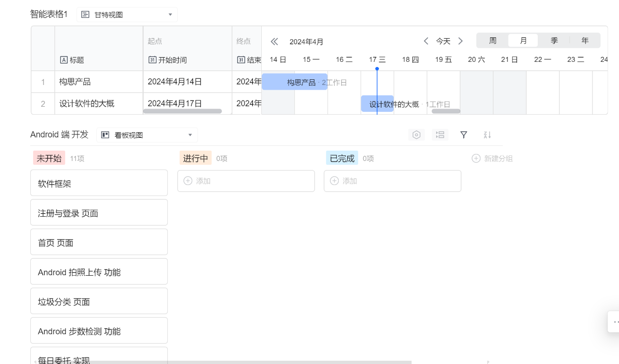The width and height of the screenshot is (619, 364).
Task: Open the 首页 页面 card
Action: tap(99, 242)
